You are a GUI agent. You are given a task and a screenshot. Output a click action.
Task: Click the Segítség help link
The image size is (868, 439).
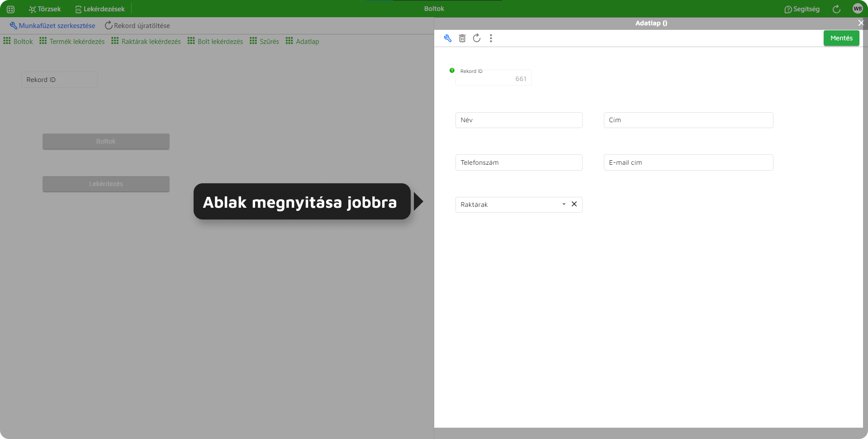(x=802, y=9)
